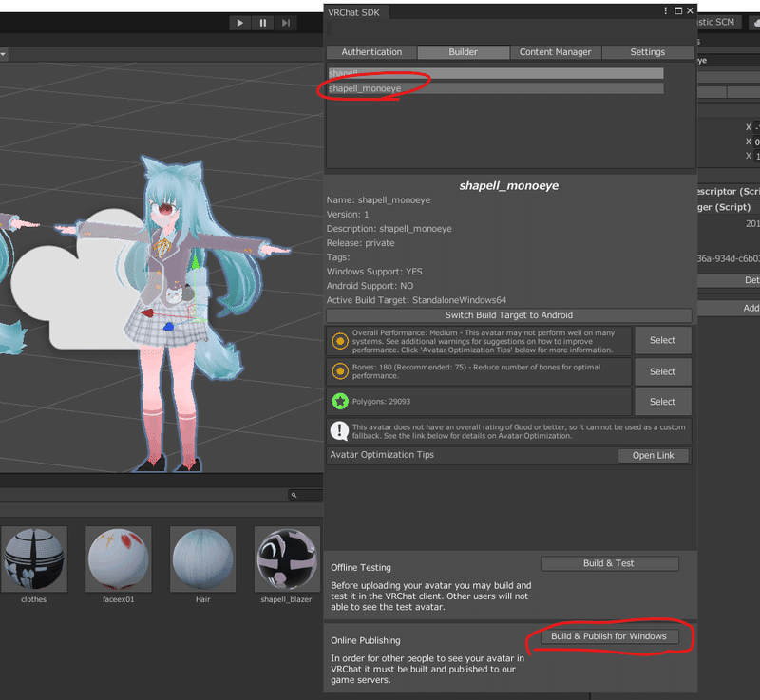
Task: Click the exclamation fallback warning icon
Action: pyautogui.click(x=339, y=430)
